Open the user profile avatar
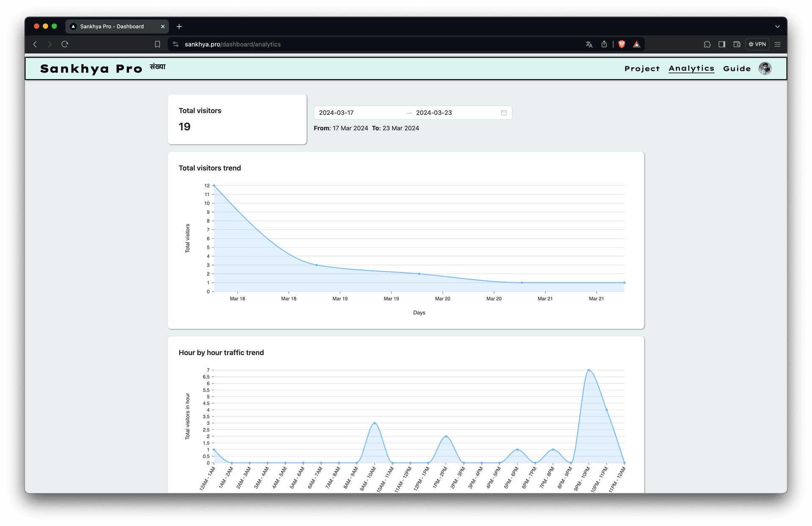Screen dimensions: 812x526 765,69
